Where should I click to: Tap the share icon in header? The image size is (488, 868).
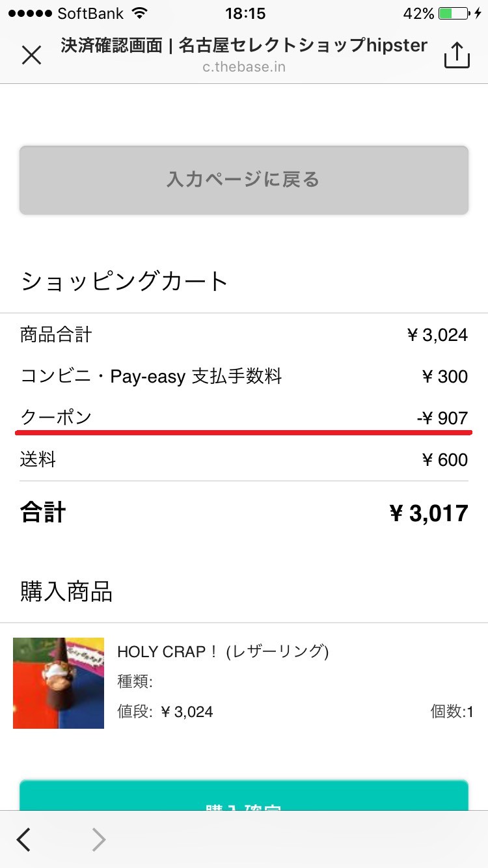(x=457, y=55)
